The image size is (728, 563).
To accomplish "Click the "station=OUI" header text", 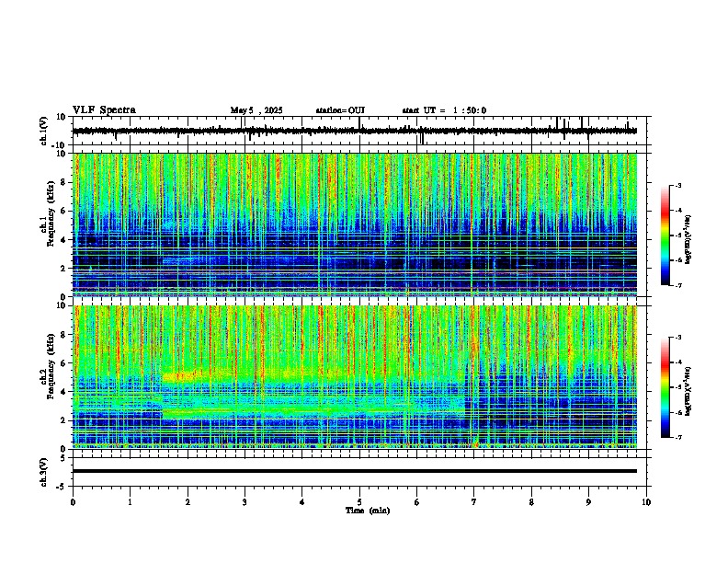I will (340, 110).
